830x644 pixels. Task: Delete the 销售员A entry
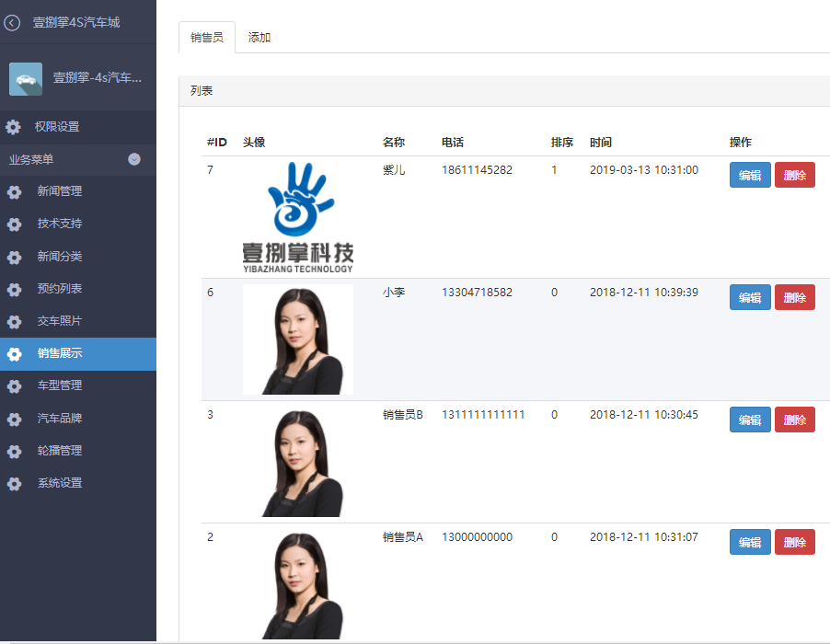pos(794,543)
